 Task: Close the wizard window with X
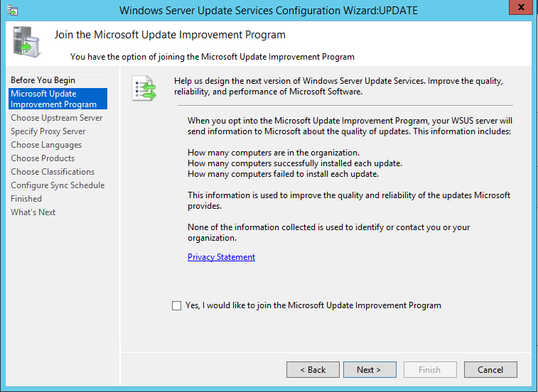(520, 7)
